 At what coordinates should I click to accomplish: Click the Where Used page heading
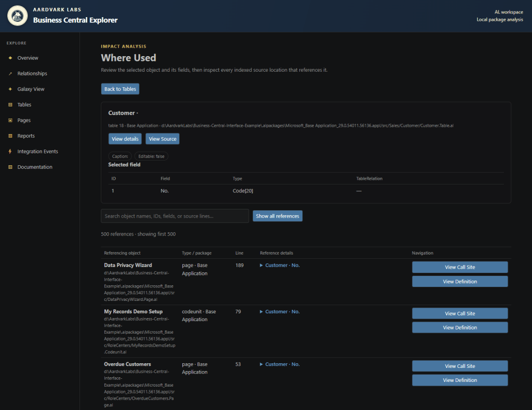(129, 58)
